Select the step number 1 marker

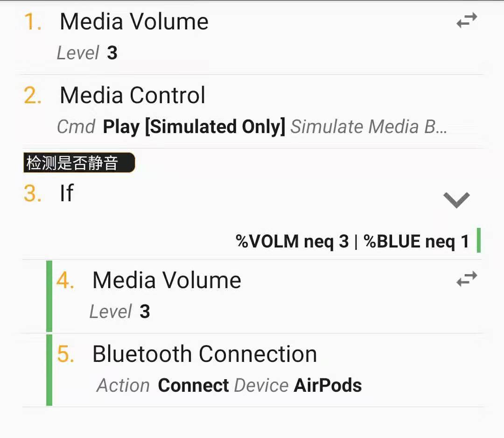33,22
